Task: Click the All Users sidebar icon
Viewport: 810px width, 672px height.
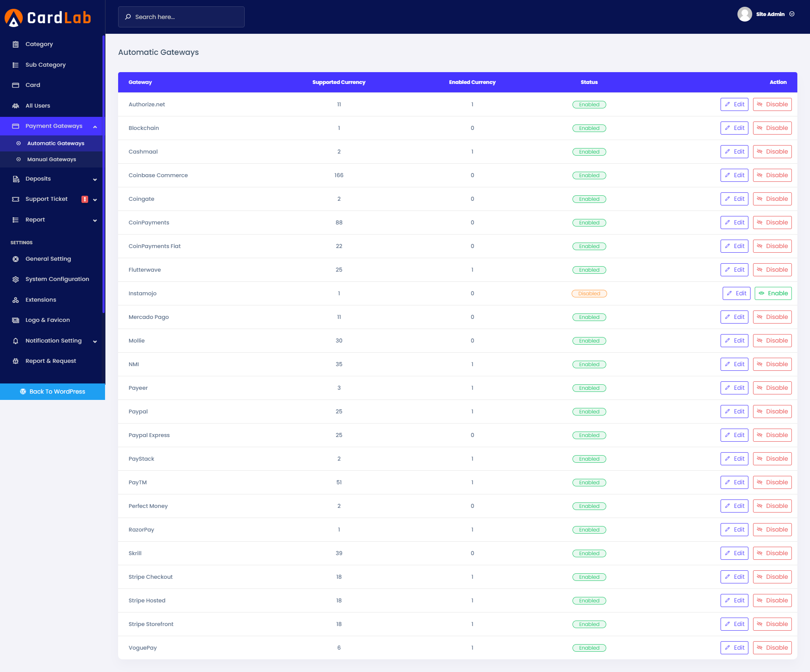Action: [x=16, y=106]
